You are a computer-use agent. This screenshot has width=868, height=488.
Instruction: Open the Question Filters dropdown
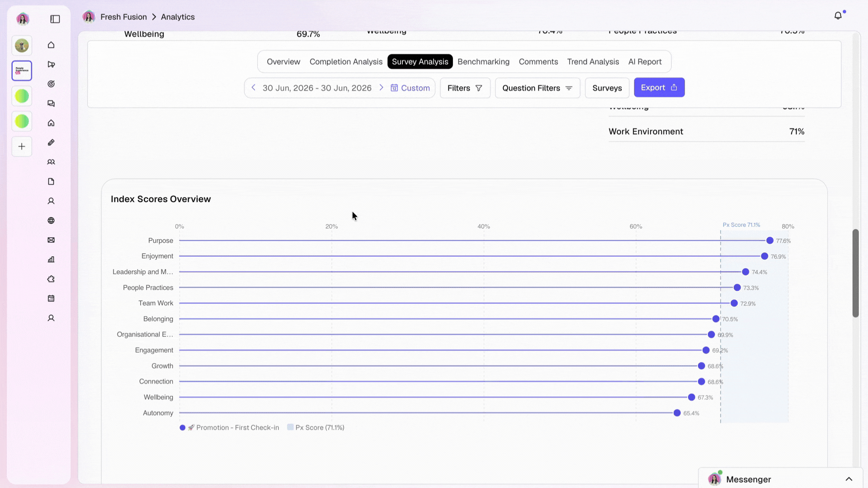538,88
